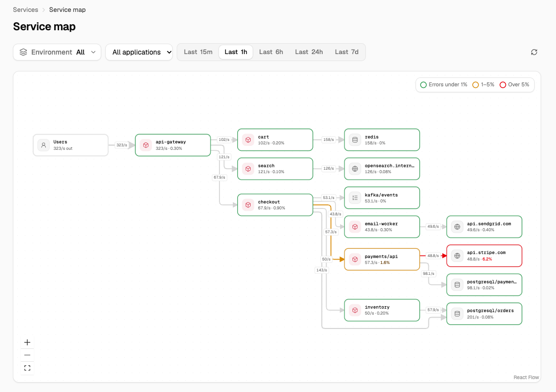Click the api.stripe.com globe icon
This screenshot has width=556, height=392.
tap(457, 256)
